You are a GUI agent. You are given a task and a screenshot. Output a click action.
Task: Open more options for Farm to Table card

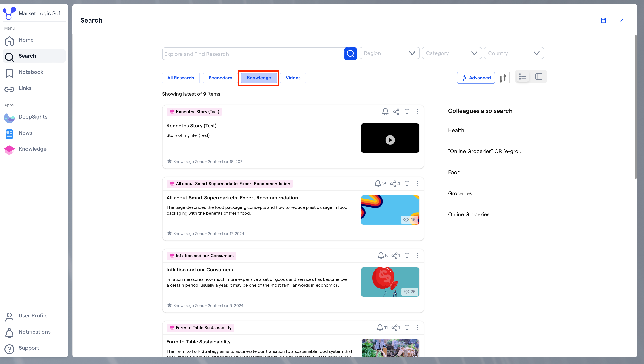(417, 328)
